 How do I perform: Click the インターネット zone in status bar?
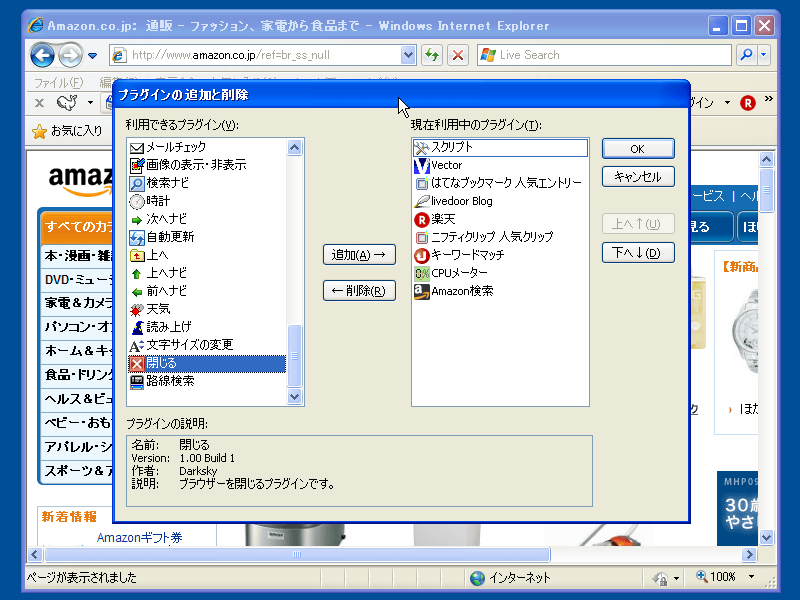[510, 578]
